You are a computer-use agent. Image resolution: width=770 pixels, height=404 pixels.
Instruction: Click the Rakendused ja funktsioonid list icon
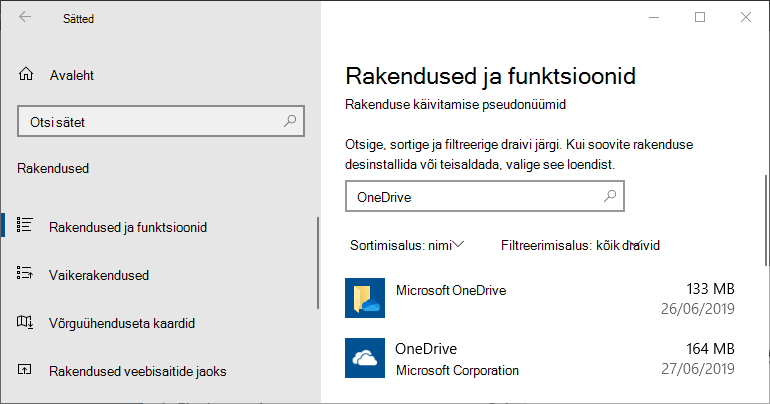pyautogui.click(x=25, y=225)
